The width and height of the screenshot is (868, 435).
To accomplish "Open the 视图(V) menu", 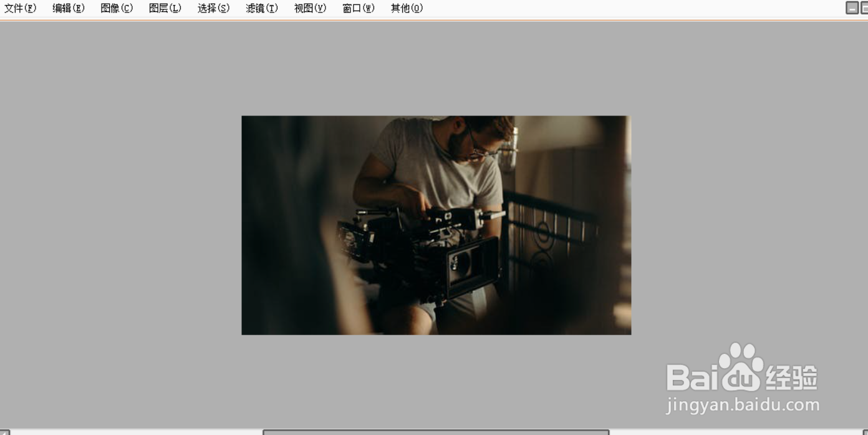I will [x=310, y=8].
